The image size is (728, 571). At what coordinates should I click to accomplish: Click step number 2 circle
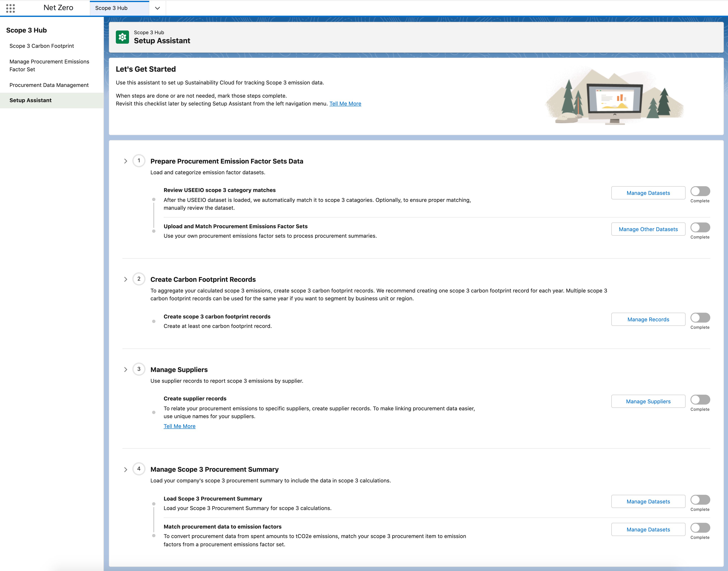coord(139,279)
